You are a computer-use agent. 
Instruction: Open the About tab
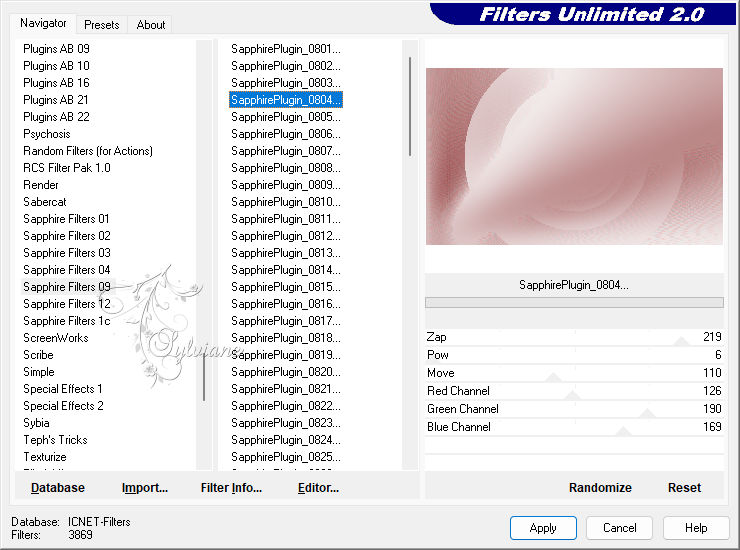[x=151, y=25]
